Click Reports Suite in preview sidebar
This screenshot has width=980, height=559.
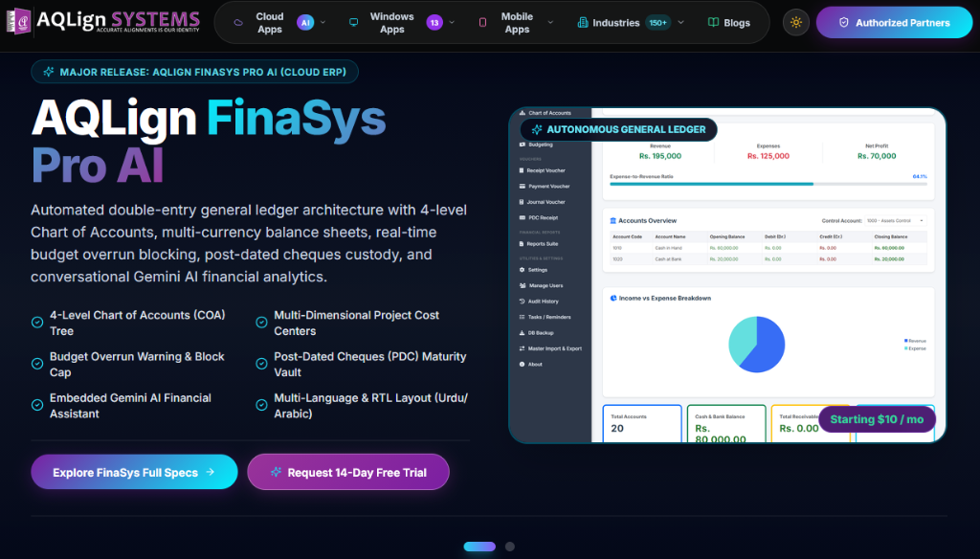coord(538,244)
